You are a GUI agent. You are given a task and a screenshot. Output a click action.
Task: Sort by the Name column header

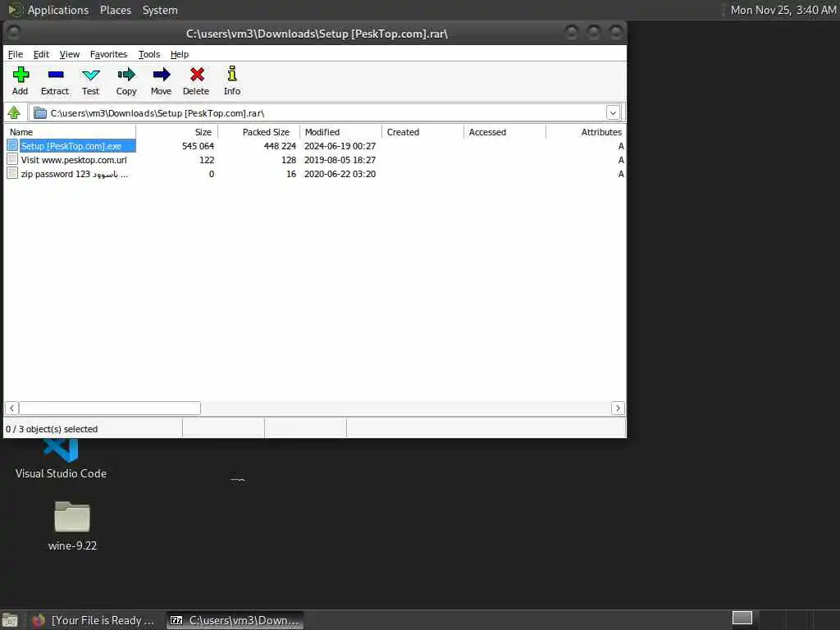71,132
